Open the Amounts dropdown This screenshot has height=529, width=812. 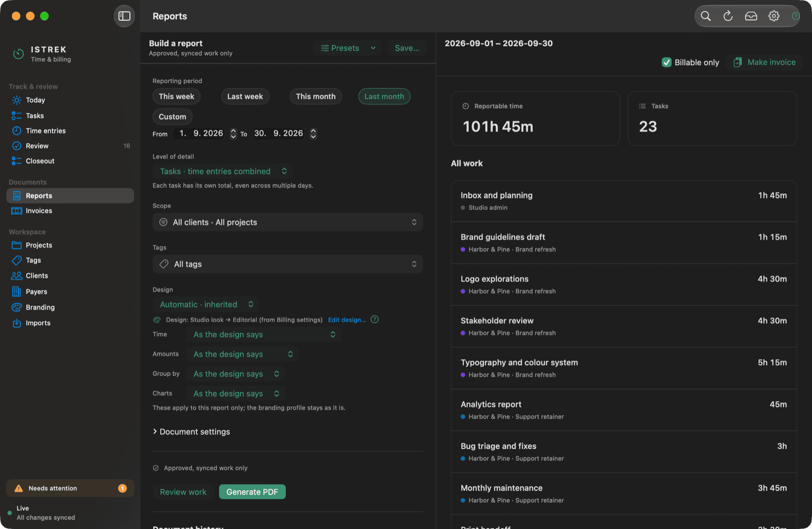243,354
